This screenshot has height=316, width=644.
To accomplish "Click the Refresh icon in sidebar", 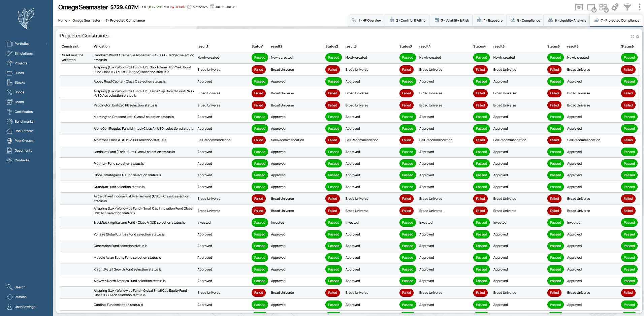I will click(x=9, y=297).
